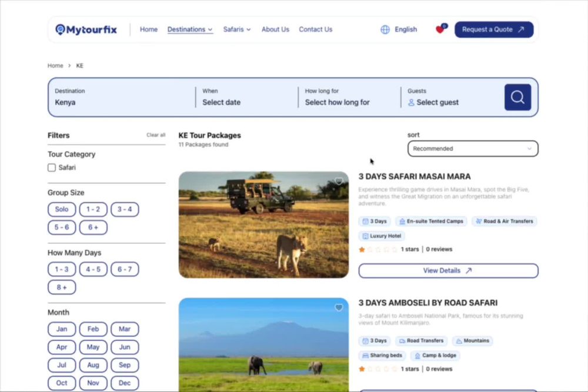Viewport: 588px width, 392px height.
Task: Select the 3 - 4 group size filter
Action: pyautogui.click(x=125, y=209)
